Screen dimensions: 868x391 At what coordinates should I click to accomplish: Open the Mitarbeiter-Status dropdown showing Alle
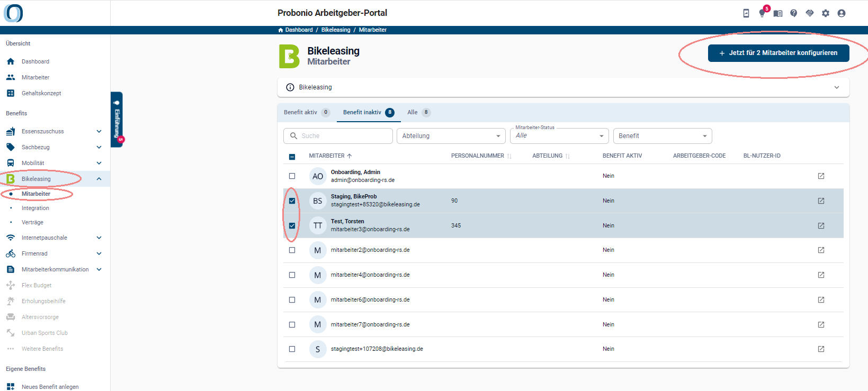559,136
